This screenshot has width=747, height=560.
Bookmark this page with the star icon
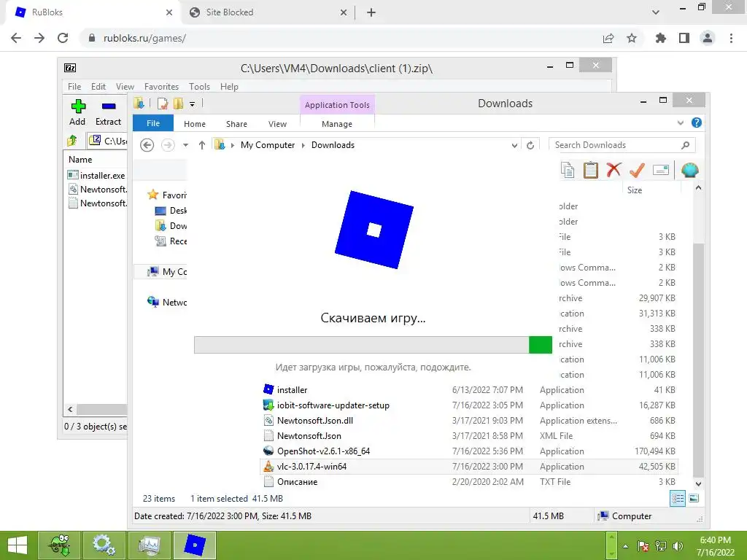coord(632,38)
